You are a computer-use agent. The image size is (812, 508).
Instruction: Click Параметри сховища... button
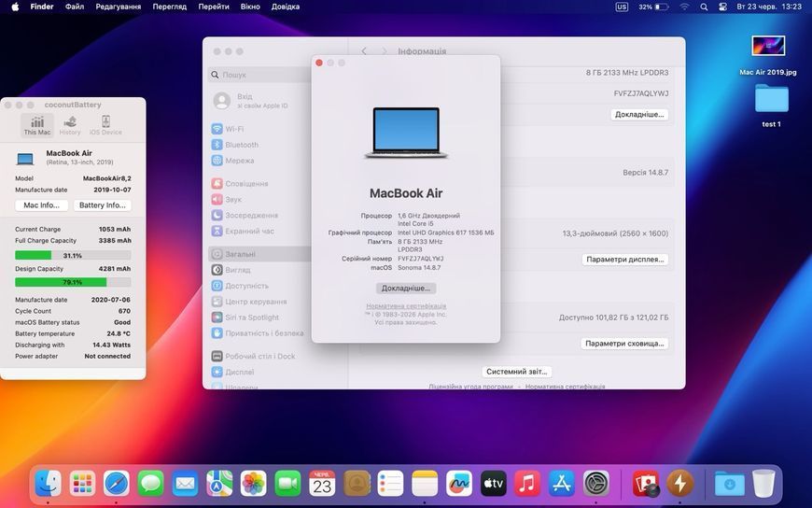tap(624, 344)
